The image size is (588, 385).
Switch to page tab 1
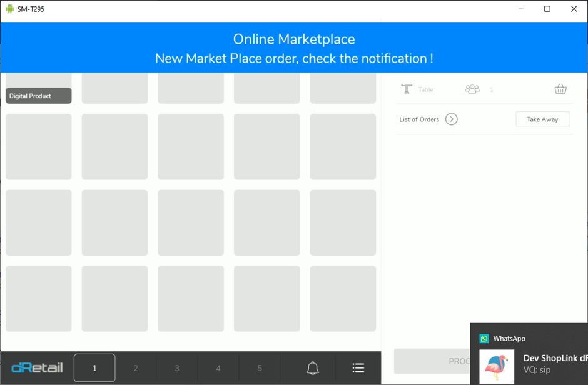pyautogui.click(x=94, y=368)
